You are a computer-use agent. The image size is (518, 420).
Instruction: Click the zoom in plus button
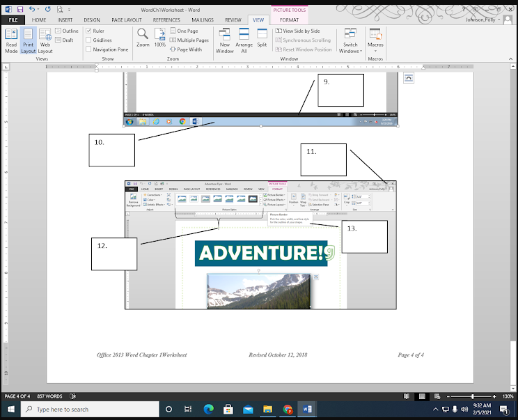point(494,396)
